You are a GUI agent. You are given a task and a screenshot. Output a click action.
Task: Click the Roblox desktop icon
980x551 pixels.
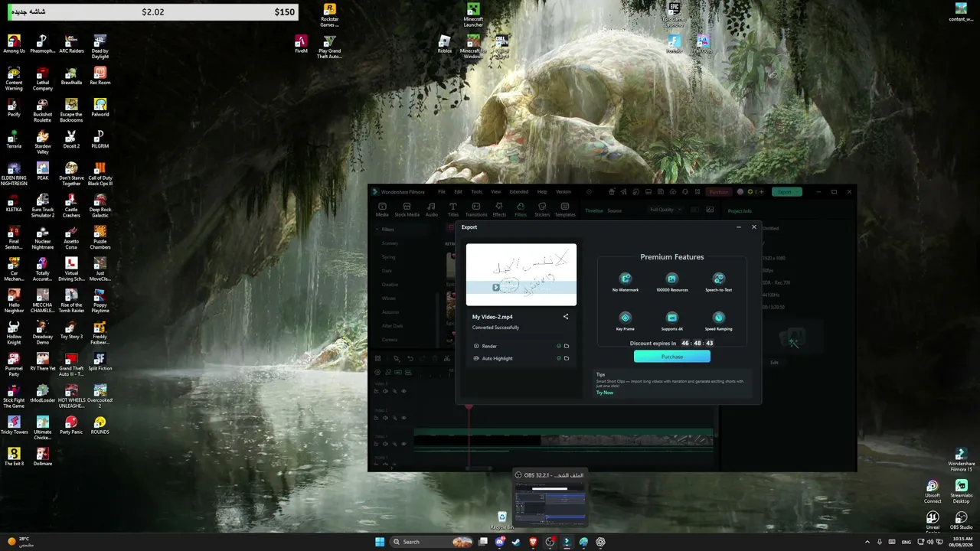tap(445, 44)
